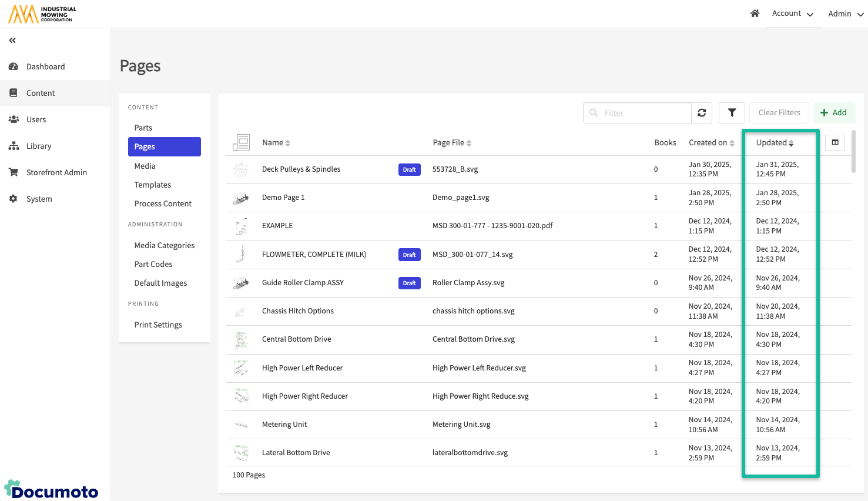Click the Add button
The height and width of the screenshot is (501, 868).
[834, 113]
